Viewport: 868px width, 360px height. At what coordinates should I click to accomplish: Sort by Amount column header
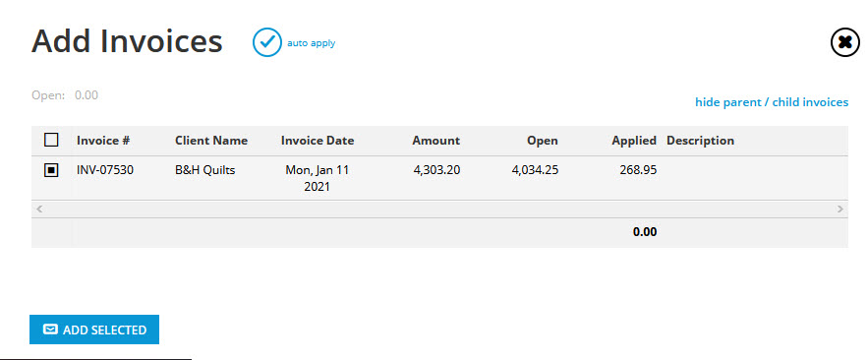(x=435, y=141)
